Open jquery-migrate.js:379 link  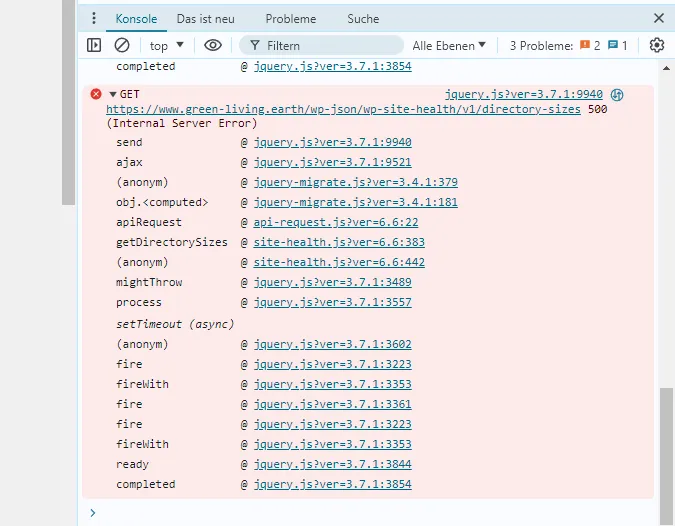(356, 182)
